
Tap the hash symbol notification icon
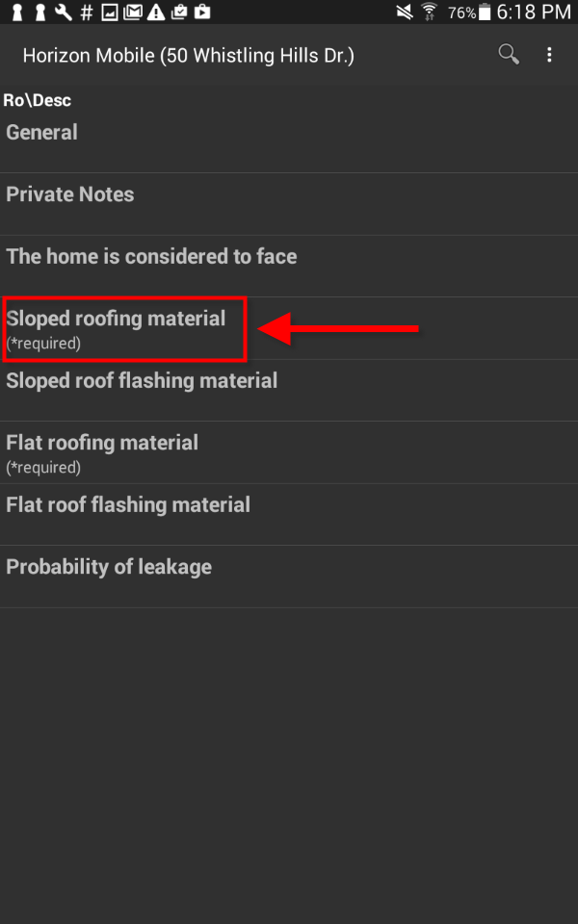coord(87,13)
